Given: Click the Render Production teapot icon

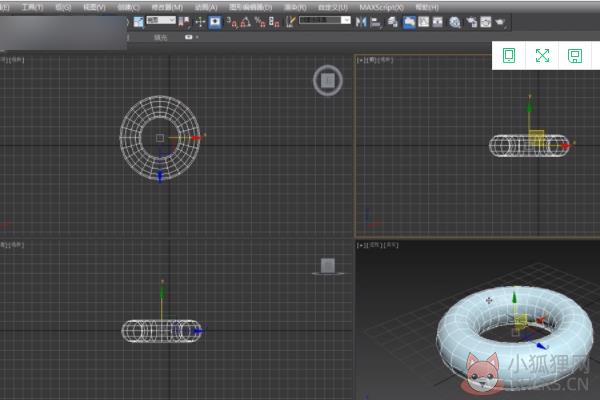Looking at the screenshot, I should pyautogui.click(x=501, y=22).
